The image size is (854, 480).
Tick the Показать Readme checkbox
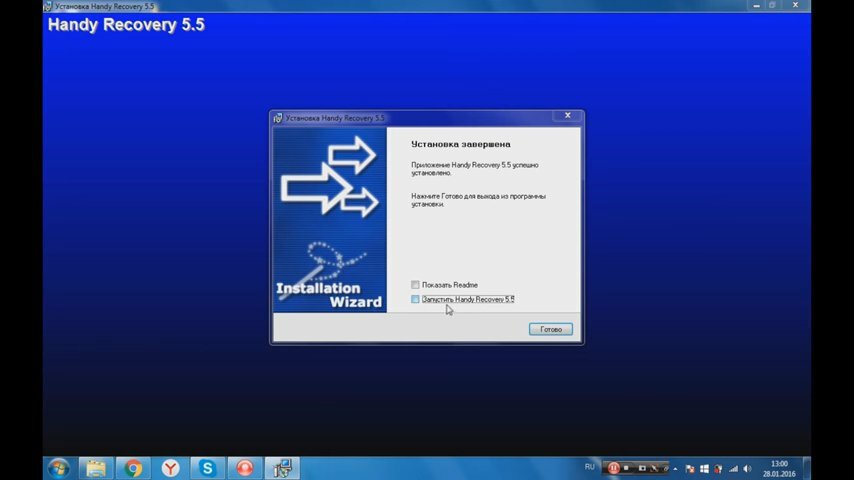415,284
